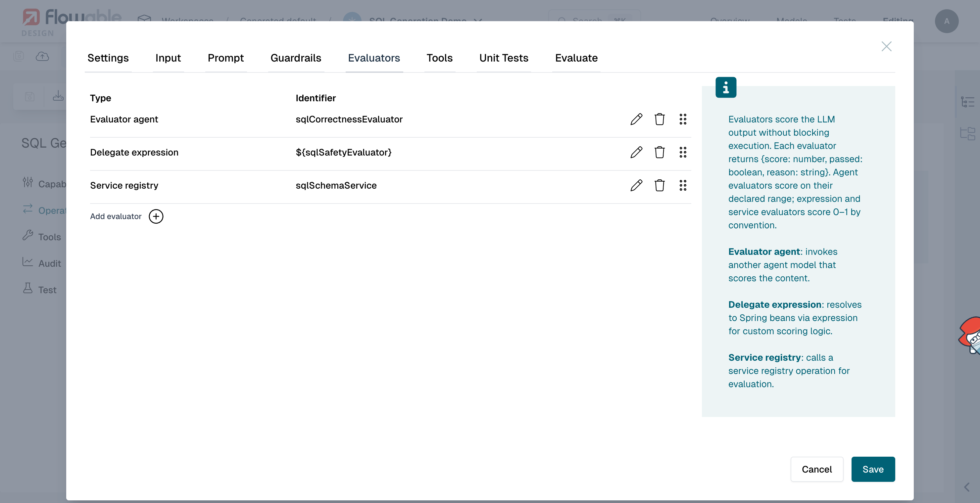This screenshot has height=503, width=980.
Task: Click the save-all icon in background toolbar
Action: (19, 56)
